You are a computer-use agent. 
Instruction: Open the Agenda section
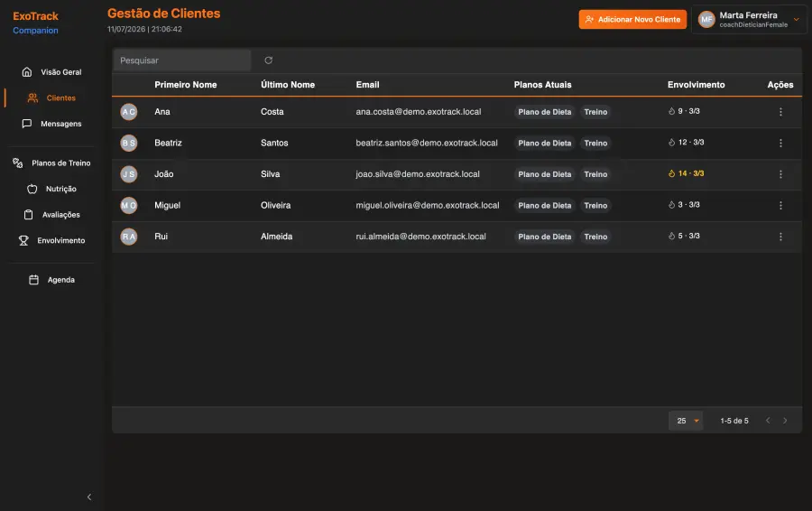[x=51, y=279]
